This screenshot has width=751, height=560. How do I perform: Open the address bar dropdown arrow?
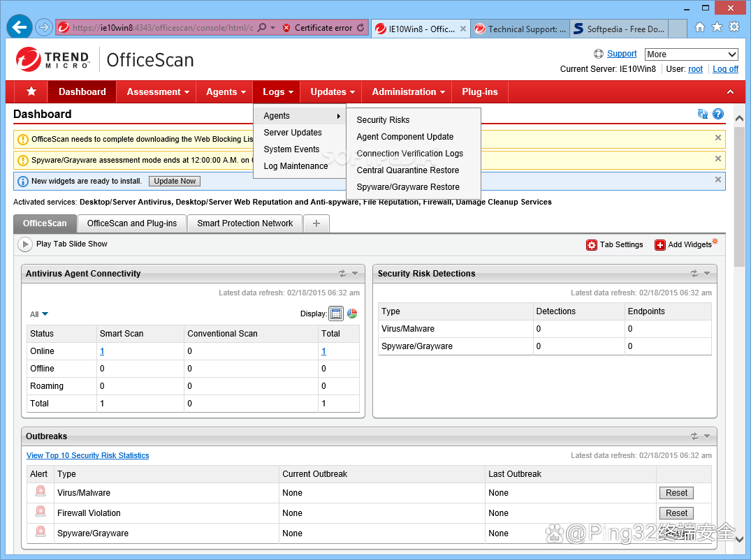pos(272,28)
